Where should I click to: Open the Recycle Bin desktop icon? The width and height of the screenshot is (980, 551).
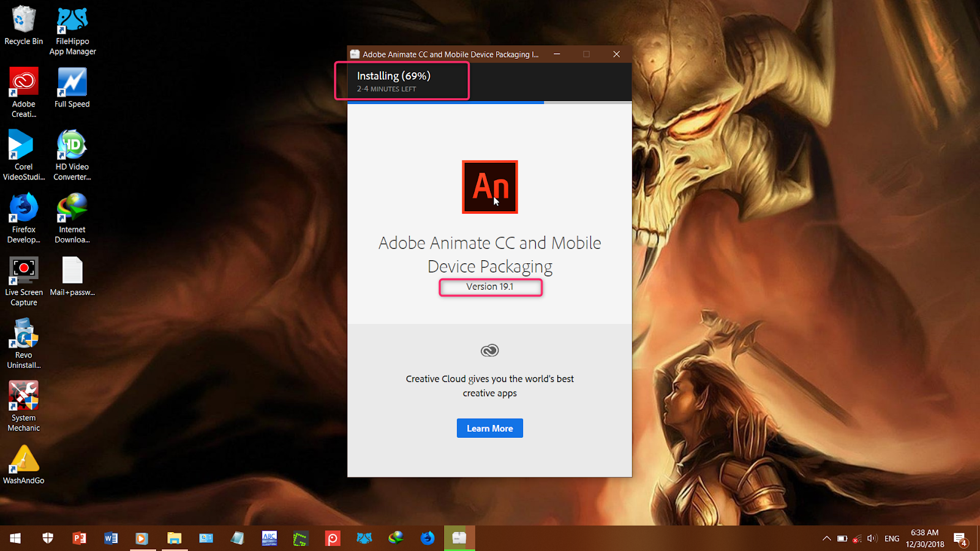(x=24, y=25)
